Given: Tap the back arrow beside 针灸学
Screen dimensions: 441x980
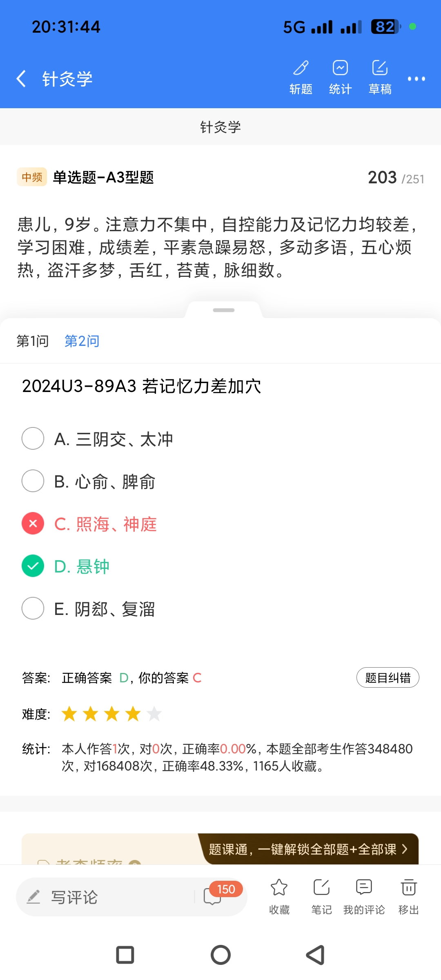Looking at the screenshot, I should [x=21, y=78].
